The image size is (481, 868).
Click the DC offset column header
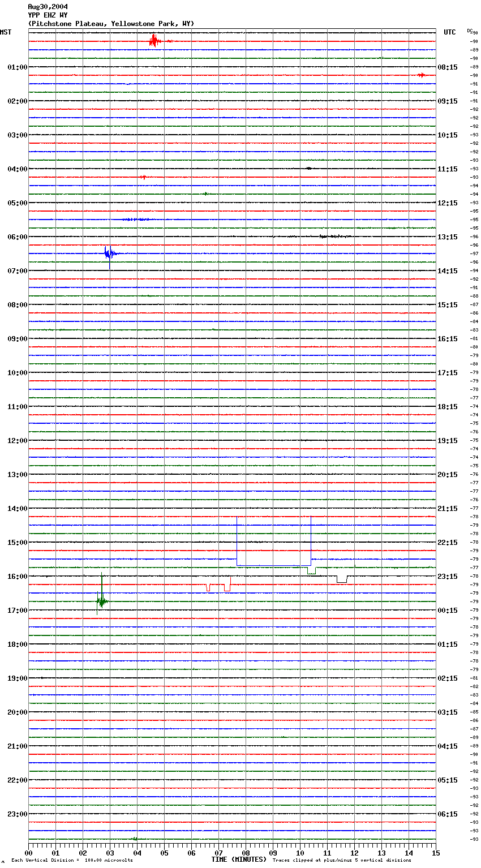tap(470, 31)
